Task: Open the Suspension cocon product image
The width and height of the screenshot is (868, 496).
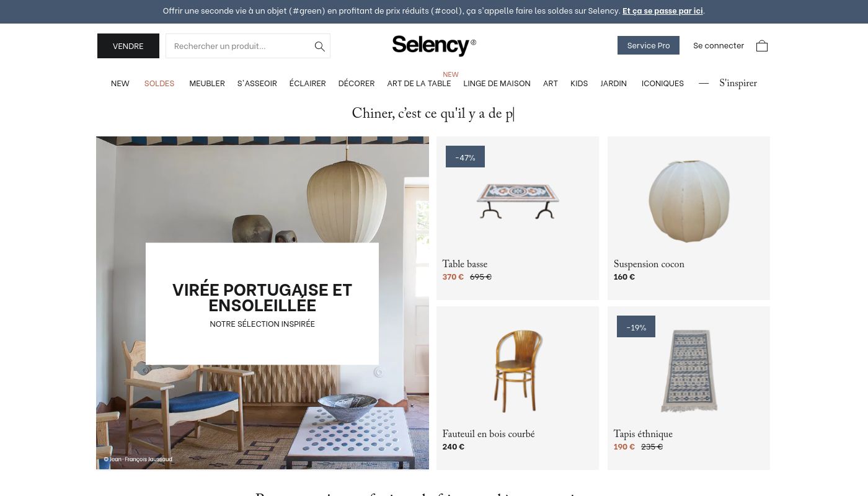Action: 689,201
